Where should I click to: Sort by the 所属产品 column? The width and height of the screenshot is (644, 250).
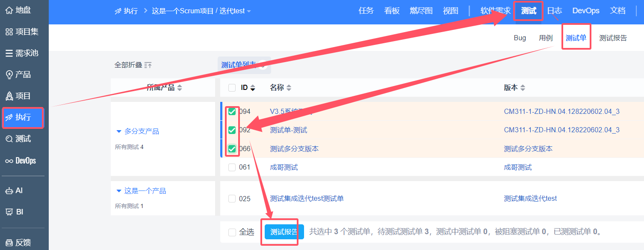[164, 87]
